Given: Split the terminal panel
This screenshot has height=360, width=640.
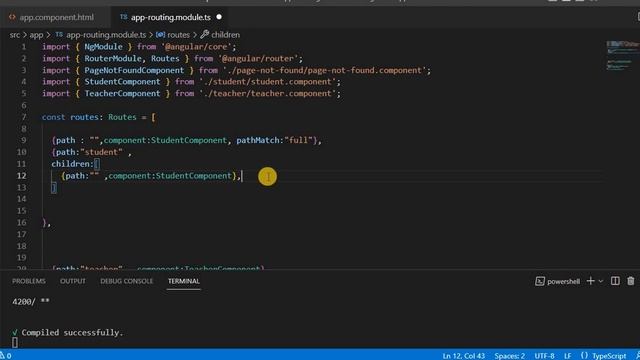Looking at the screenshot, I should pos(615,281).
